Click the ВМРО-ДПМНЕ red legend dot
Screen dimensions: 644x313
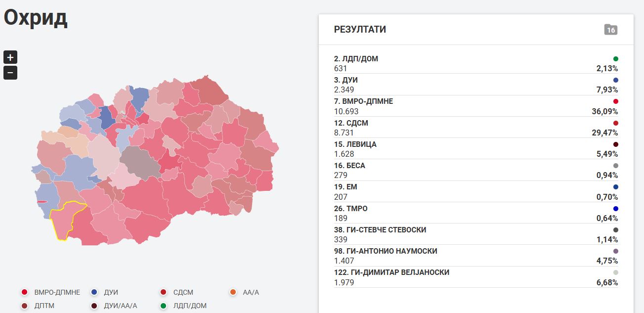pos(24,292)
